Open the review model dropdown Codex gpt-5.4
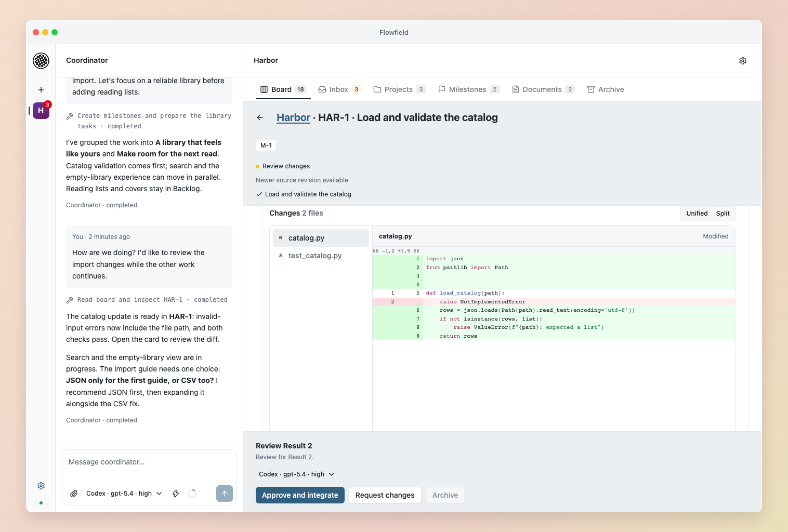Screen dimensions: 788x532 (x=296, y=474)
